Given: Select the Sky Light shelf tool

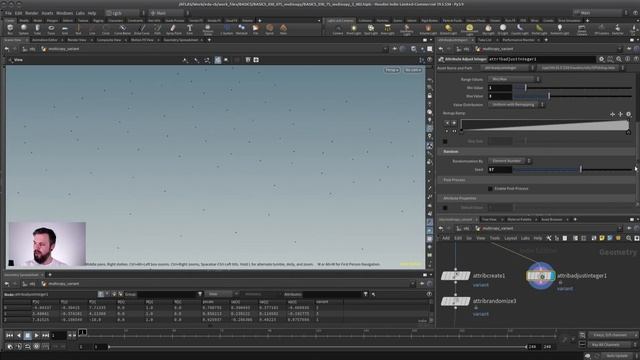Looking at the screenshot, I should [x=488, y=29].
